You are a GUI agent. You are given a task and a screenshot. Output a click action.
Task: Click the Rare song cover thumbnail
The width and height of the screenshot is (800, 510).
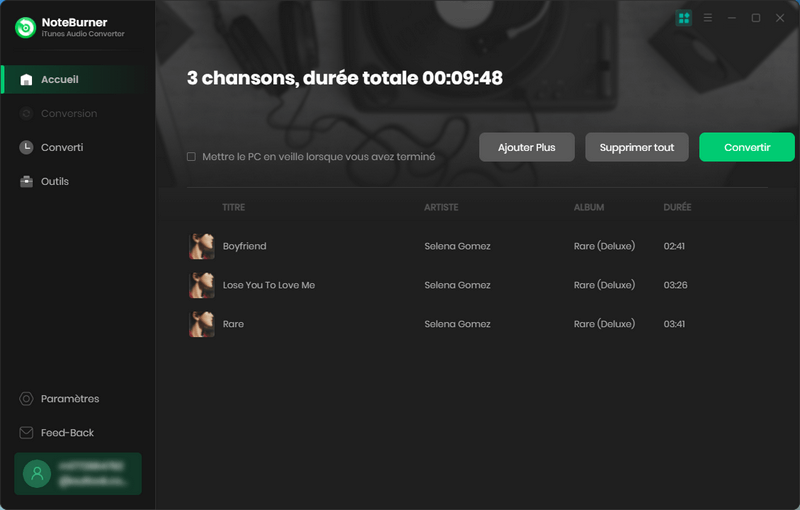tap(202, 324)
